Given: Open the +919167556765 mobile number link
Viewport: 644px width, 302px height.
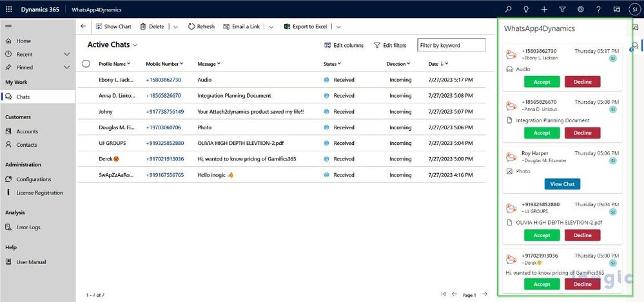Looking at the screenshot, I should pos(165,175).
